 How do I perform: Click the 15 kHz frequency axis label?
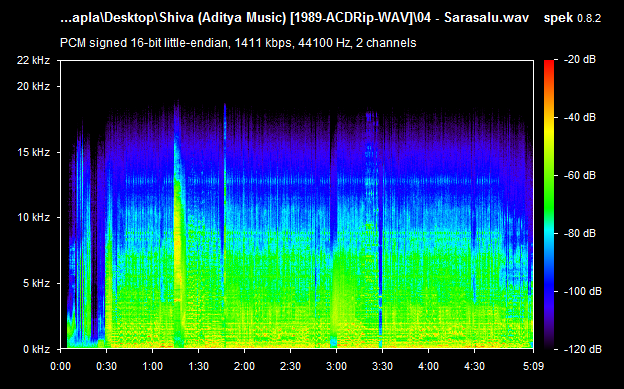click(33, 152)
